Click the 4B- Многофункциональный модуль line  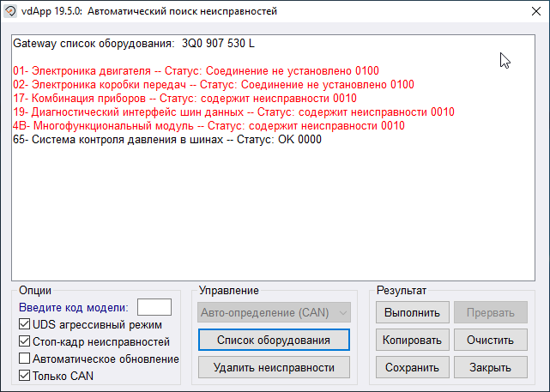coord(209,125)
